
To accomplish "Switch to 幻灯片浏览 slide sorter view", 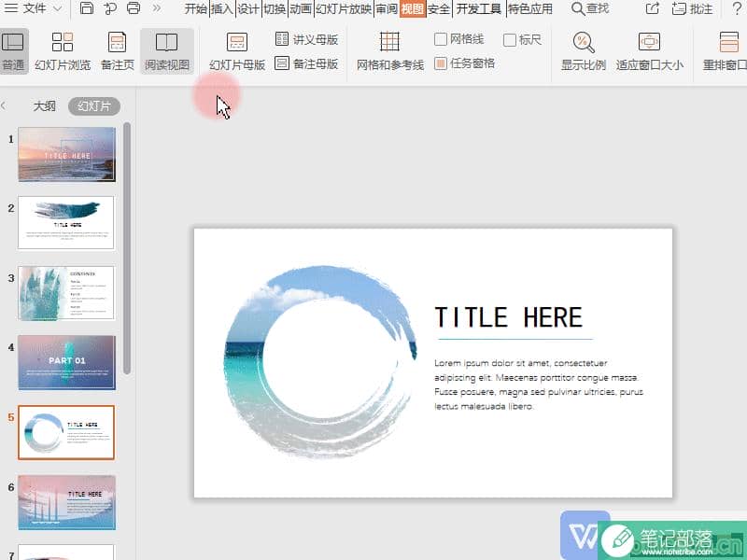I will pyautogui.click(x=63, y=51).
